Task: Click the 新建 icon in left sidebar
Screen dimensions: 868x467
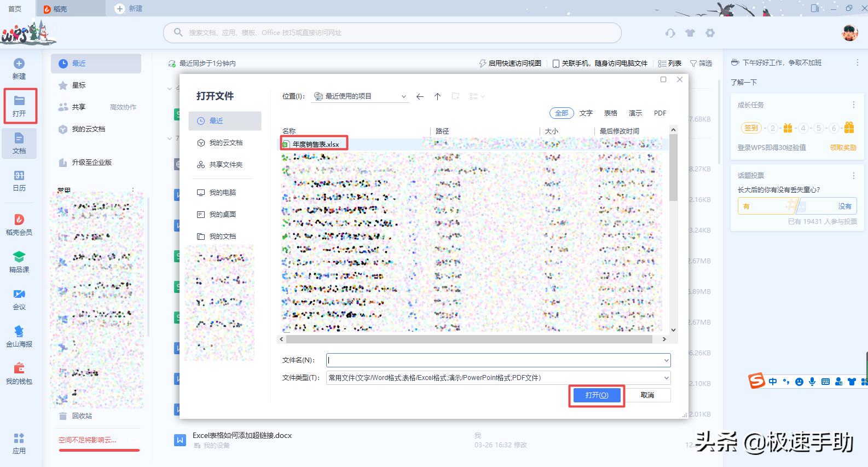Action: pos(19,69)
